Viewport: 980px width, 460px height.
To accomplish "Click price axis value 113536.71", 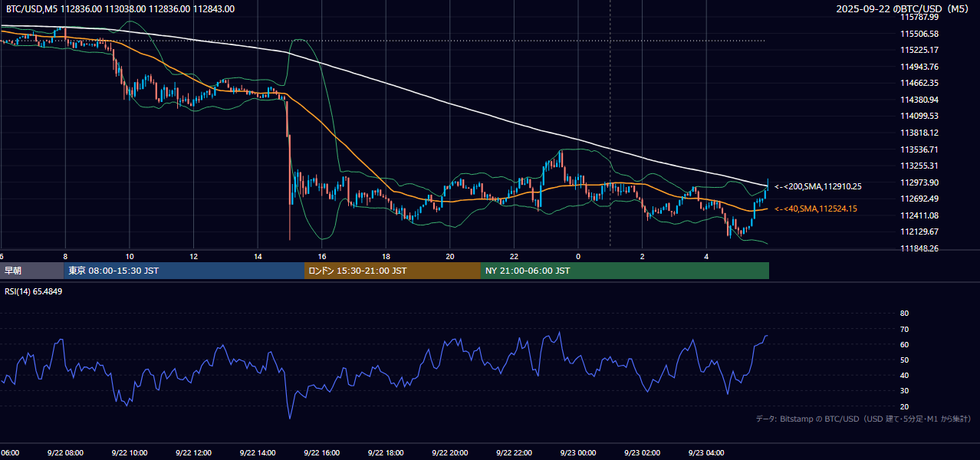I will tap(919, 149).
